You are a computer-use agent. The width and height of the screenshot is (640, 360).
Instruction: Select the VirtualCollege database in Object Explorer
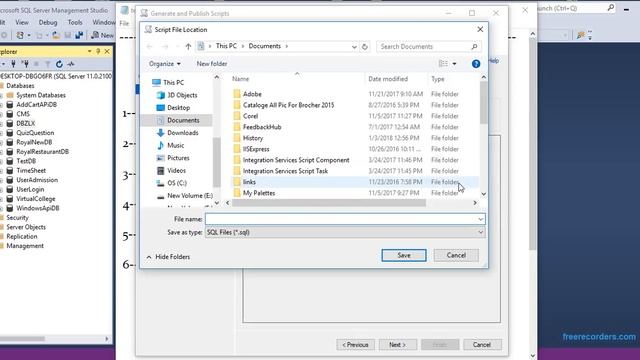(36, 199)
